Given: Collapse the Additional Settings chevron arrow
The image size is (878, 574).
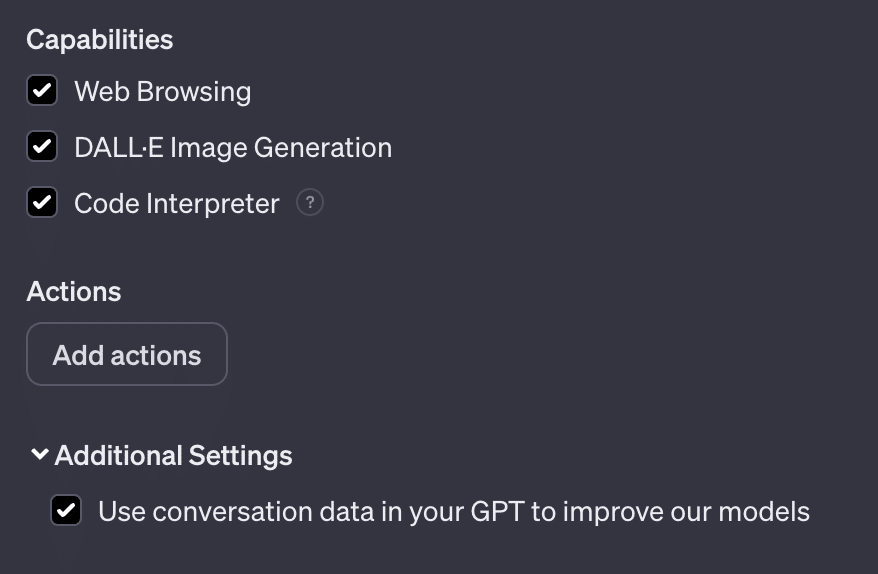Looking at the screenshot, I should point(39,454).
